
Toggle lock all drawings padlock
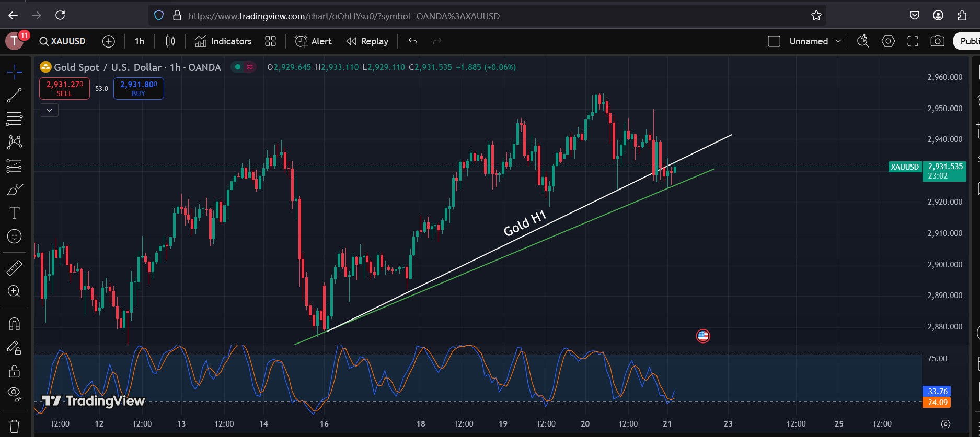pos(14,371)
